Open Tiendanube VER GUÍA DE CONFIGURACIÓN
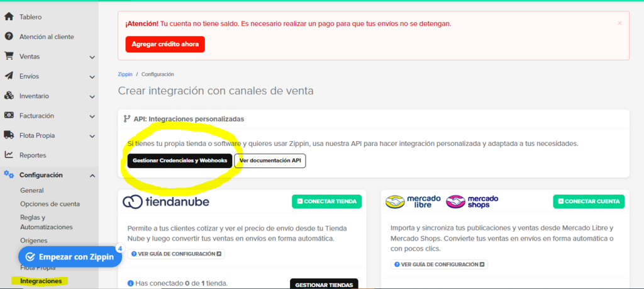The image size is (644, 289). (x=176, y=254)
